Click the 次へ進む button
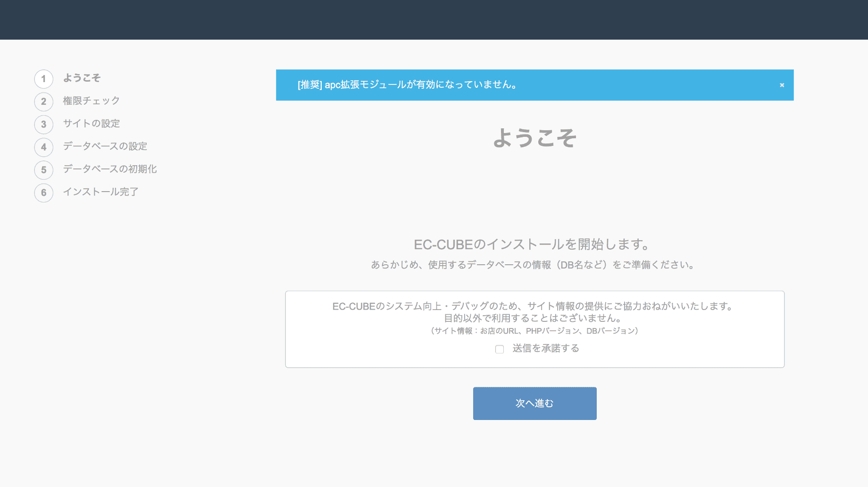The height and width of the screenshot is (487, 868). coord(534,403)
